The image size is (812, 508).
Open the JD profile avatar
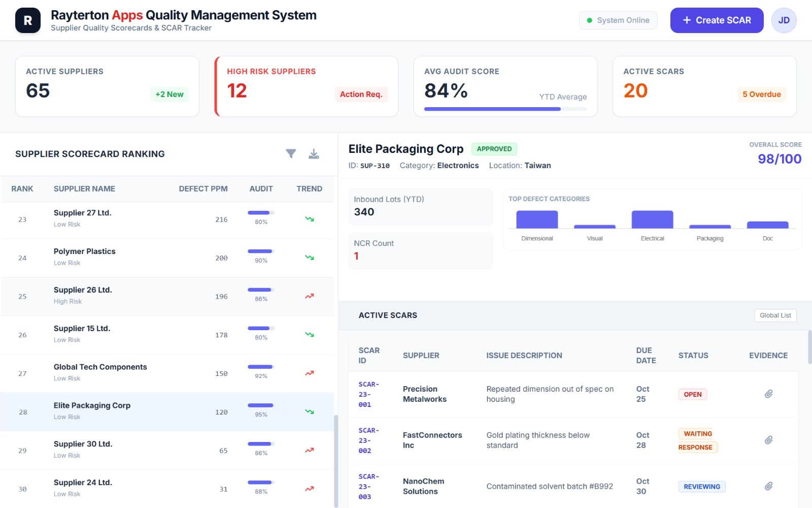784,20
